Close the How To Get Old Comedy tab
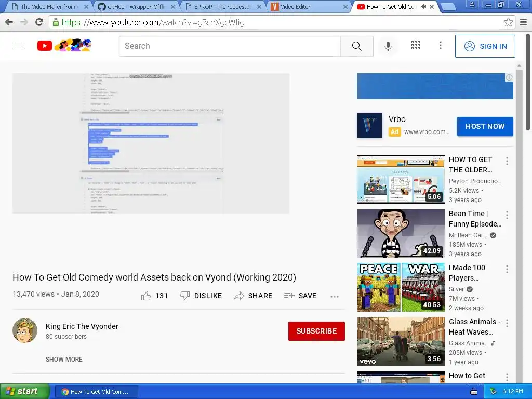Image resolution: width=532 pixels, height=399 pixels. [432, 7]
